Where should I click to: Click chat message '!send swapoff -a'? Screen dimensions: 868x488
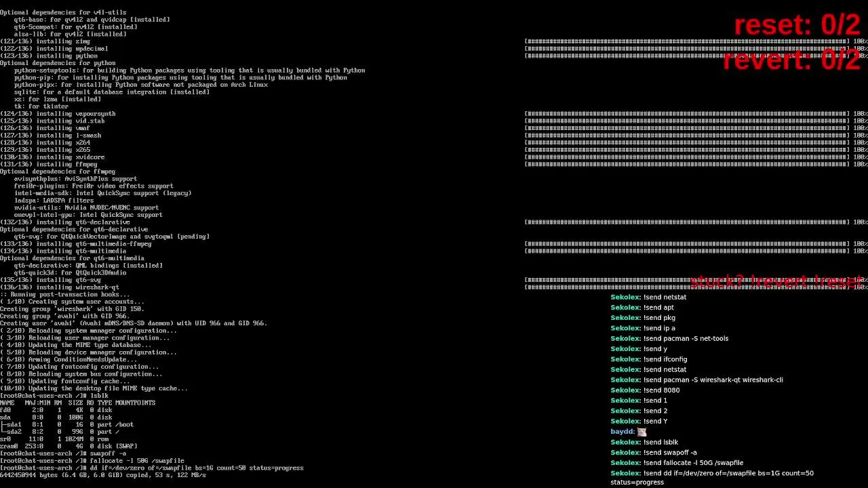654,453
